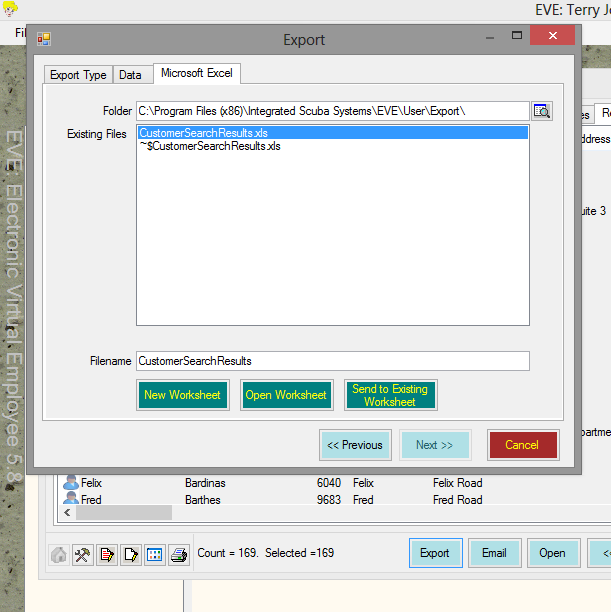The width and height of the screenshot is (611, 612).
Task: Click the Fred Barthes customer icon
Action: pyautogui.click(x=71, y=499)
